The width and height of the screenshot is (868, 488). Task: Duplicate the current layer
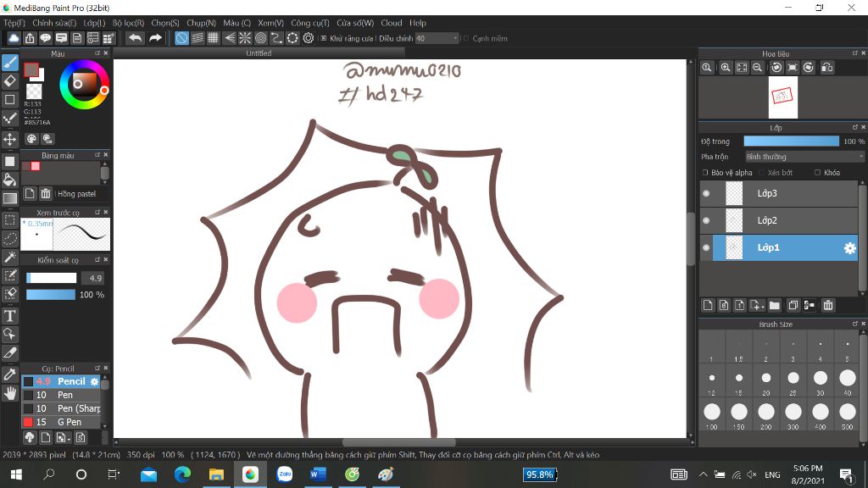(x=793, y=305)
